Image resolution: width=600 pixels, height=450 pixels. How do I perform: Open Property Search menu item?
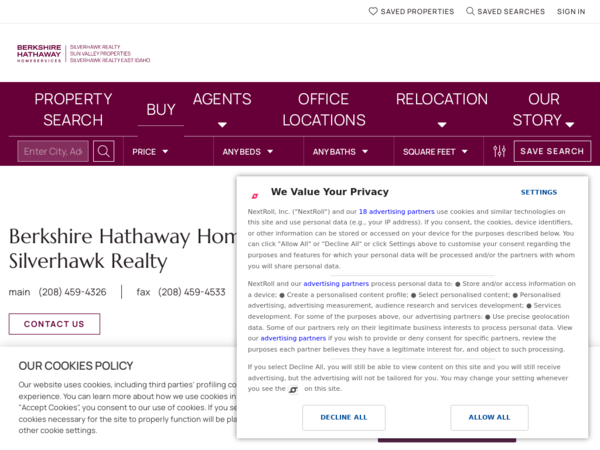(x=73, y=109)
